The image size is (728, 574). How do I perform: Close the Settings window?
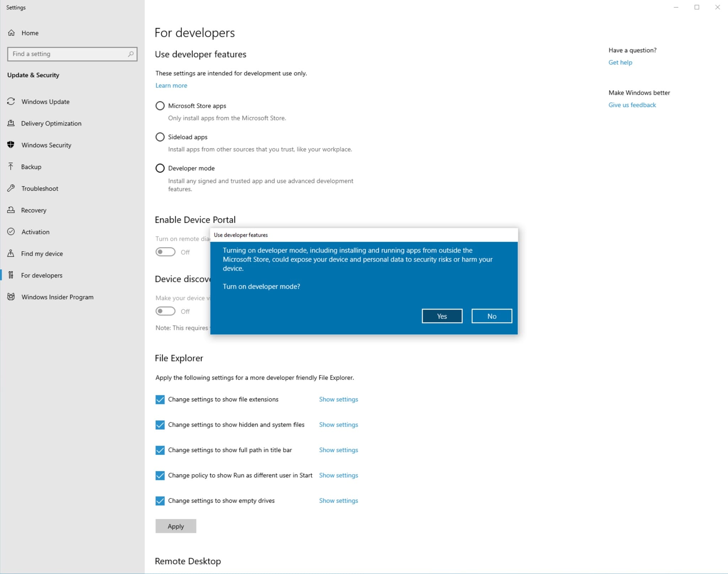click(x=717, y=7)
